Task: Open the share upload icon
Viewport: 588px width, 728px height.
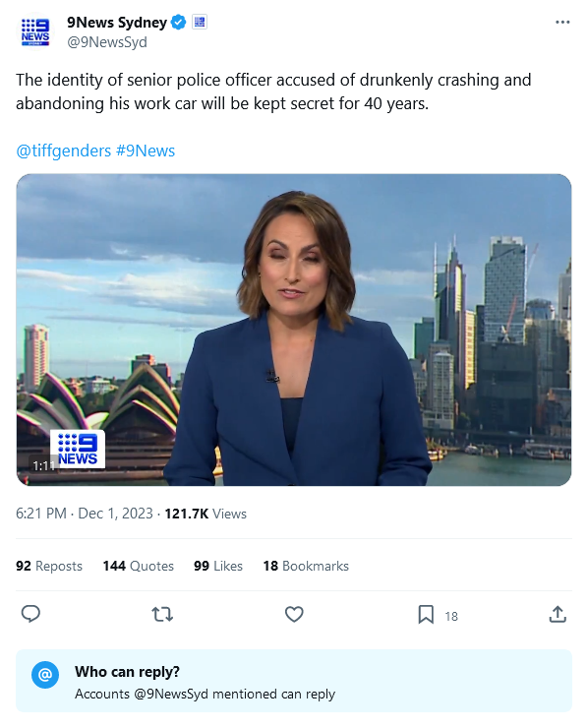Action: (x=558, y=614)
